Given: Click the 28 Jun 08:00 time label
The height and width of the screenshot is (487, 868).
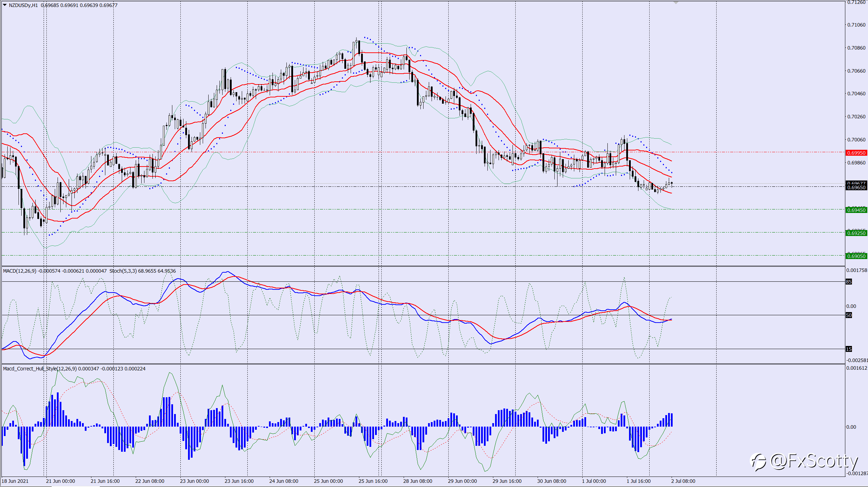Looking at the screenshot, I should [418, 481].
